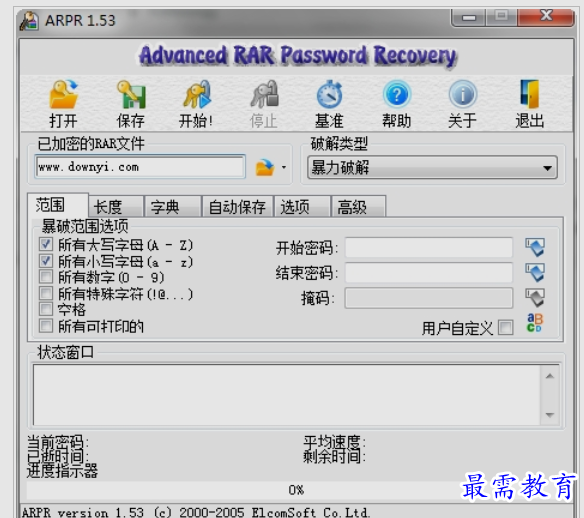
Task: Open the 帮助 help icon
Action: [397, 95]
